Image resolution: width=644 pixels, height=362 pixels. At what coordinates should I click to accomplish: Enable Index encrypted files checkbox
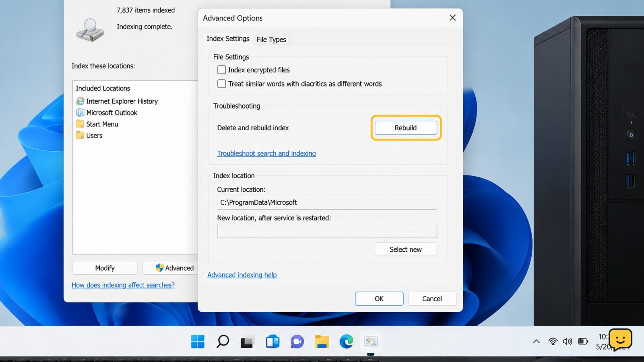tap(221, 70)
